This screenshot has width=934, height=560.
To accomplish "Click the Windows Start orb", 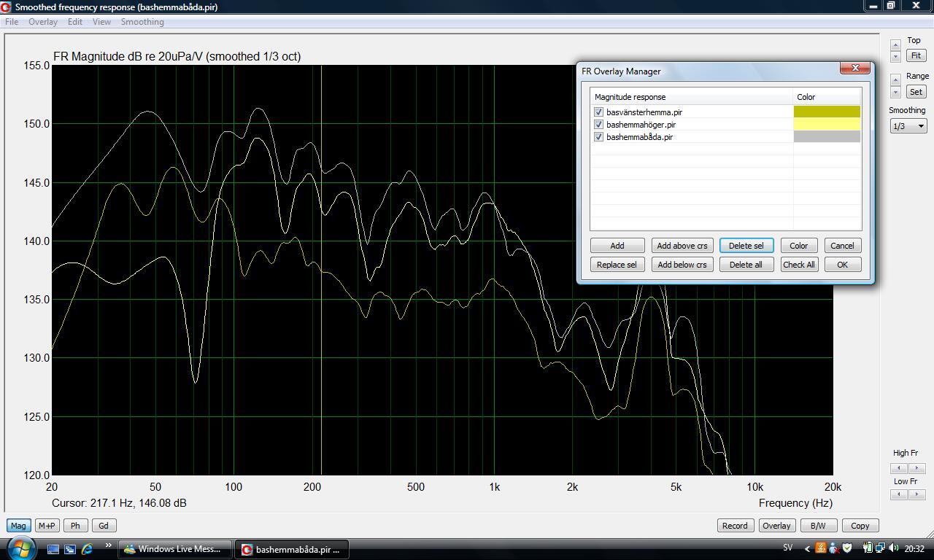I will 20,547.
